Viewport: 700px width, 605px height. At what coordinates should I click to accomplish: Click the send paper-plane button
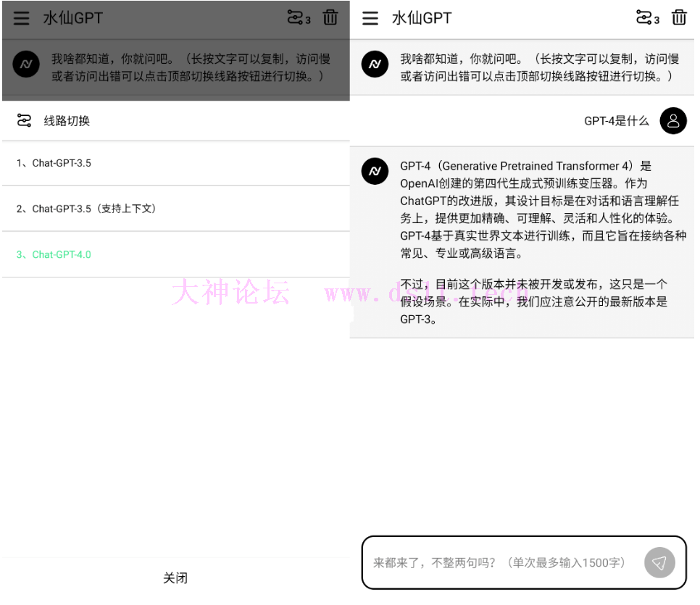click(659, 562)
